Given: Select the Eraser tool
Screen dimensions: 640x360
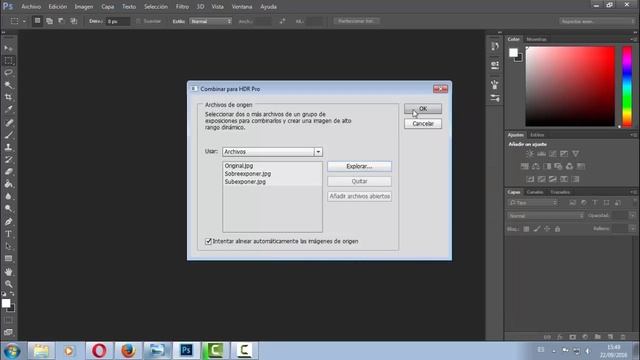Looking at the screenshot, I should coord(8,172).
